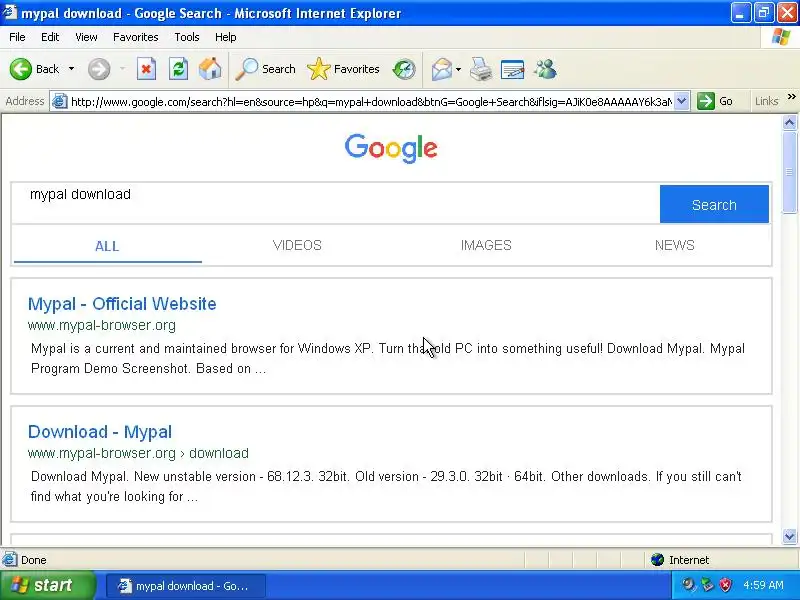The image size is (800, 600).
Task: Switch to the IMAGES results tab
Action: tap(486, 245)
